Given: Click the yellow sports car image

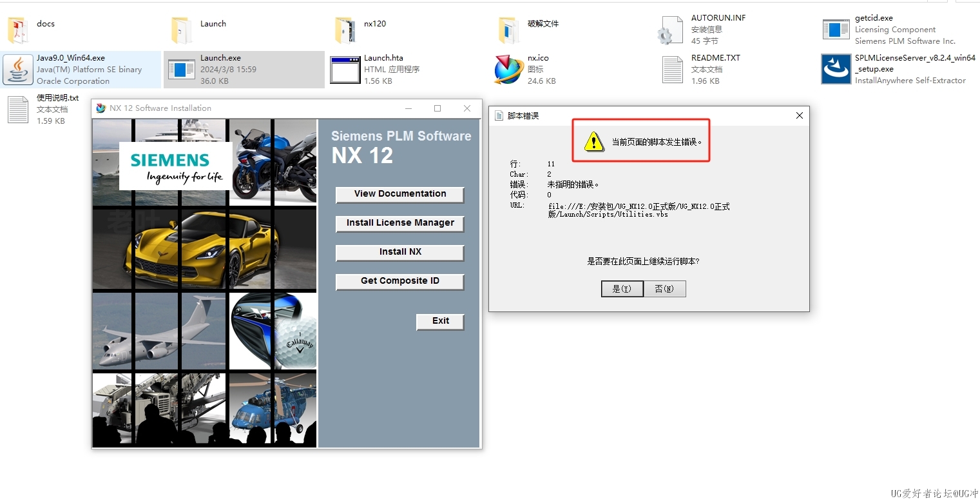Looking at the screenshot, I should tap(204, 249).
